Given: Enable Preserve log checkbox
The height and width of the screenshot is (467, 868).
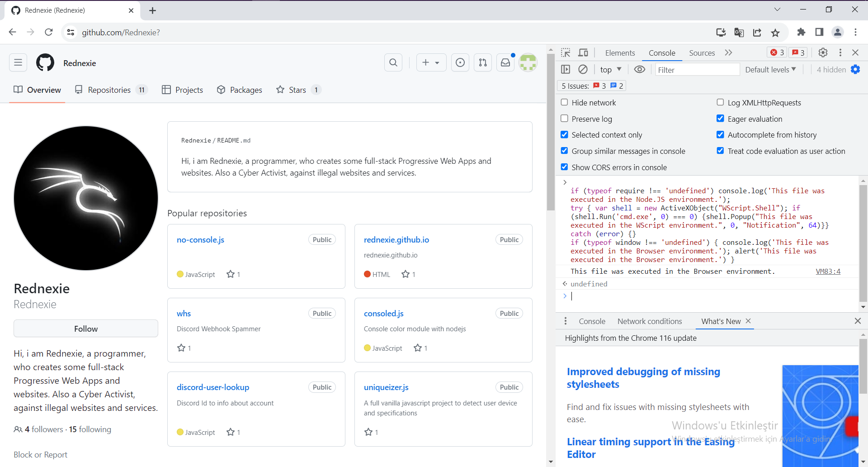Looking at the screenshot, I should click(x=564, y=119).
